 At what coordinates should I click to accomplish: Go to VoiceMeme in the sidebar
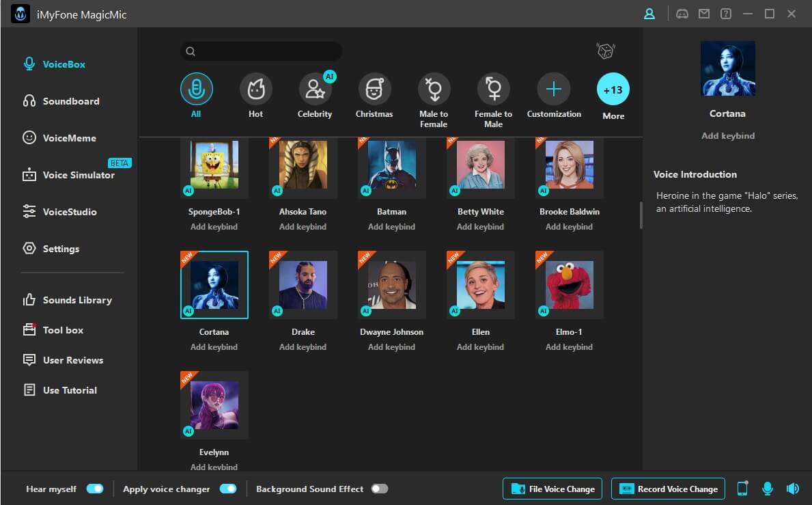[59, 138]
